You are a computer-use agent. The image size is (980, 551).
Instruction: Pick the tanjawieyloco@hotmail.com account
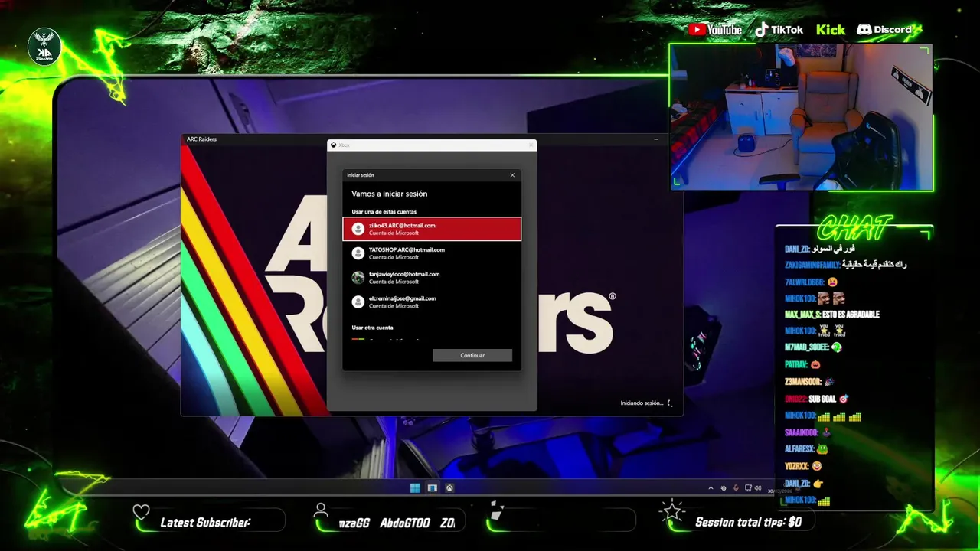point(432,278)
